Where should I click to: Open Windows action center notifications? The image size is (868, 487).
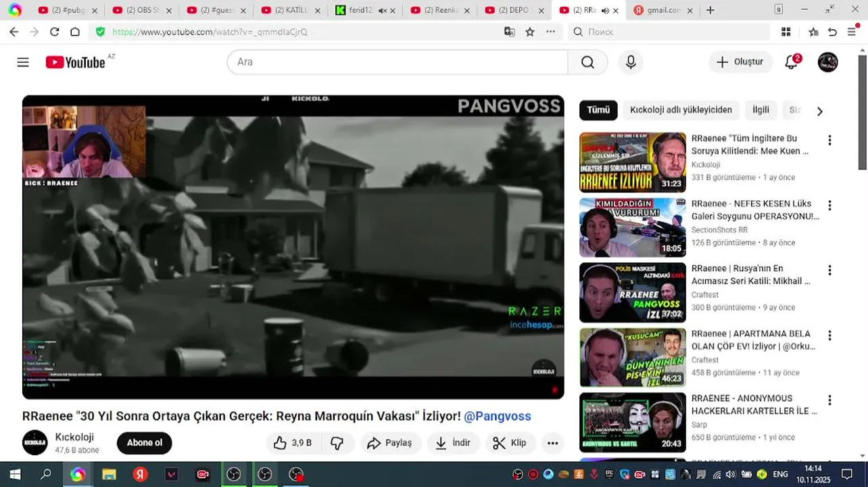847,474
